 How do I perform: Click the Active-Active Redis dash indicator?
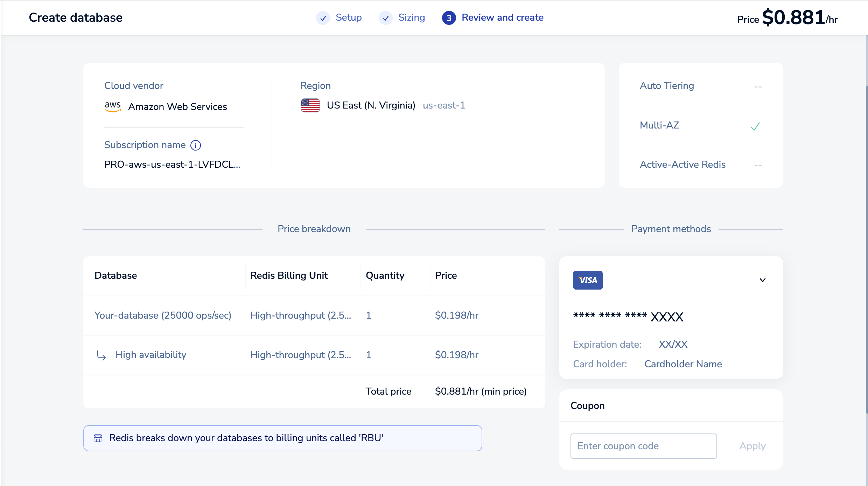(x=758, y=165)
